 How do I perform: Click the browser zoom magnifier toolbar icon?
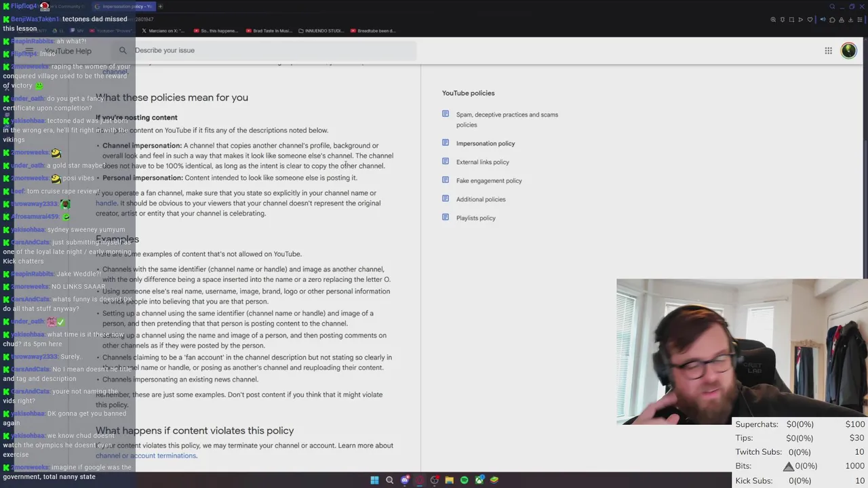[x=773, y=20]
